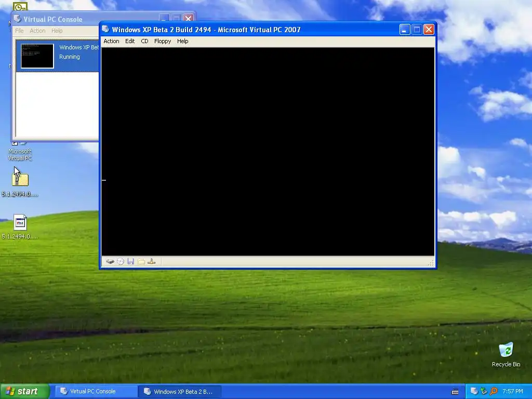This screenshot has width=532, height=399.
Task: Click the resize grip of the VM window
Action: pos(431,263)
